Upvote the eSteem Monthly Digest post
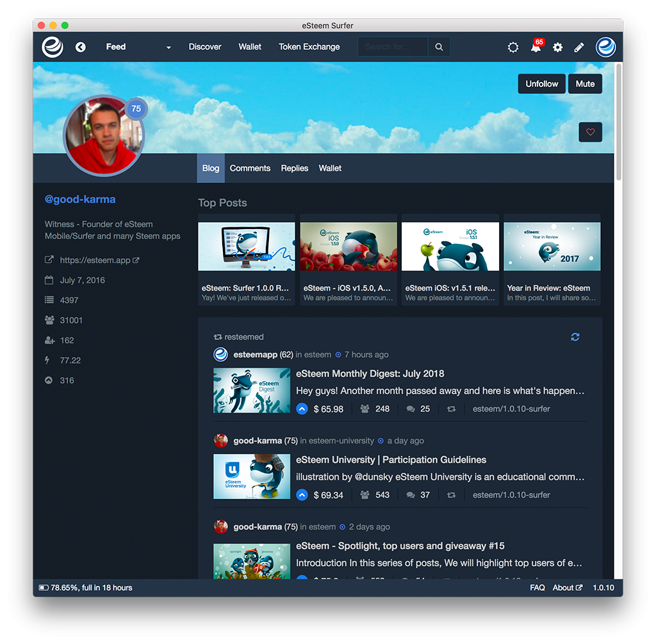The height and width of the screenshot is (644, 656). tap(302, 409)
